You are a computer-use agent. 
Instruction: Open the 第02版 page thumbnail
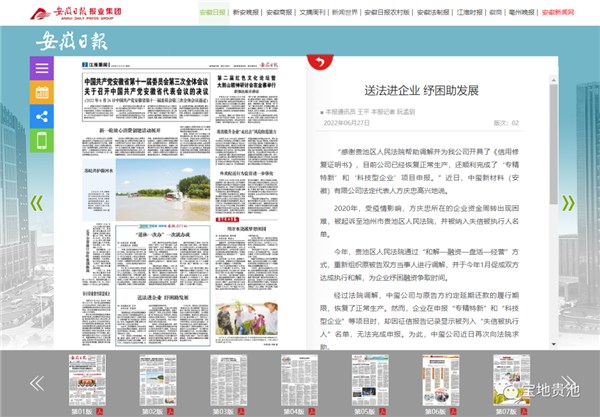158,380
